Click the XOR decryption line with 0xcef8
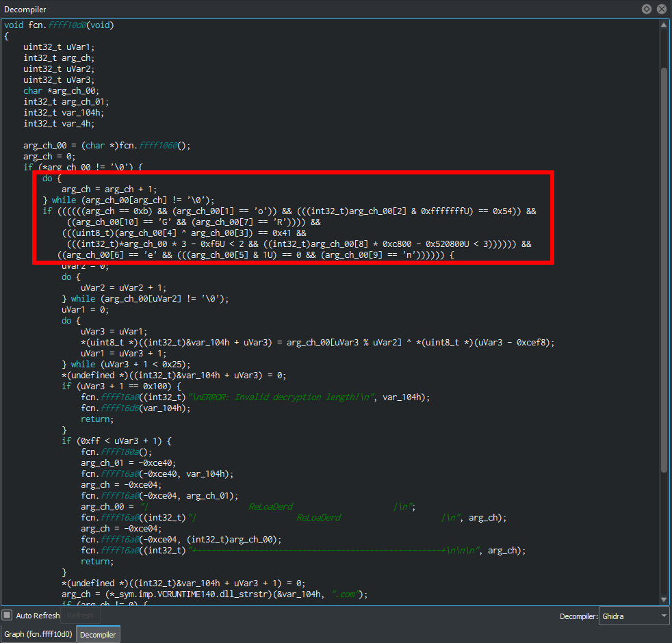 (x=317, y=342)
